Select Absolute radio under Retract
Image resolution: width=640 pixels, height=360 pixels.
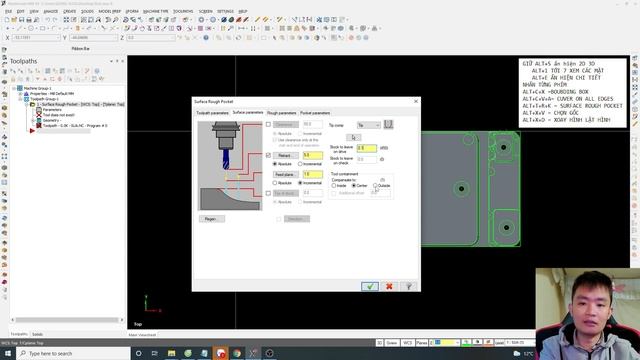click(x=275, y=164)
